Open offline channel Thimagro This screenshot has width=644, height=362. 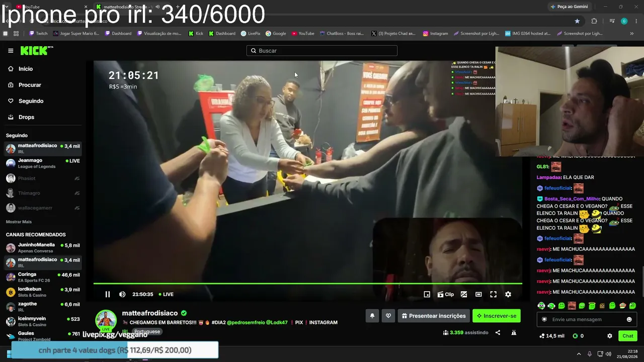click(x=43, y=193)
